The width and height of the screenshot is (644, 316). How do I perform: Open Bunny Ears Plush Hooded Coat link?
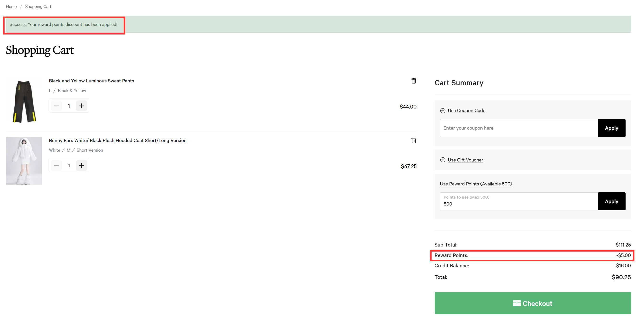pos(118,140)
